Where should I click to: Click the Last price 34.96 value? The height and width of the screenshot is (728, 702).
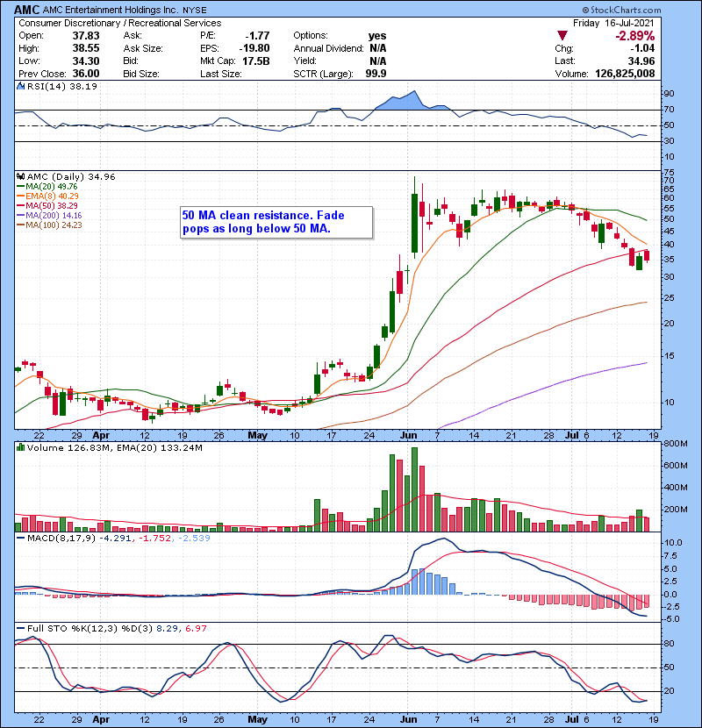coord(641,61)
